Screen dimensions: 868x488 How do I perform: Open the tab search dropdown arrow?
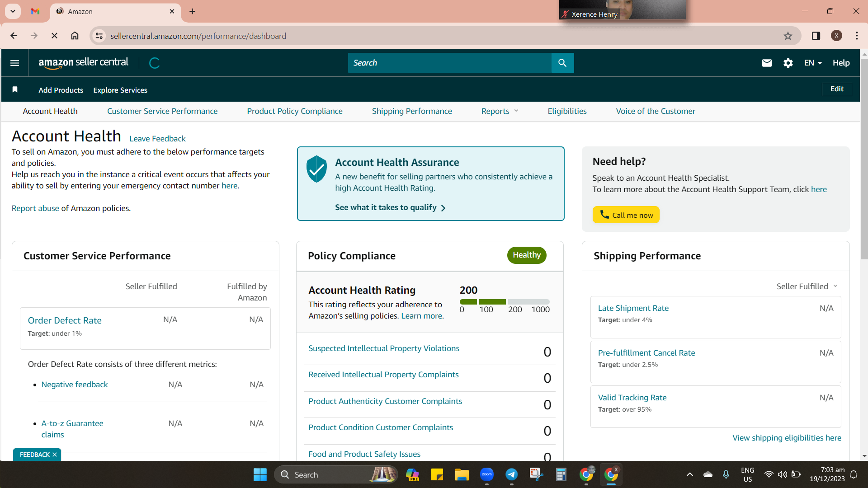(x=13, y=11)
